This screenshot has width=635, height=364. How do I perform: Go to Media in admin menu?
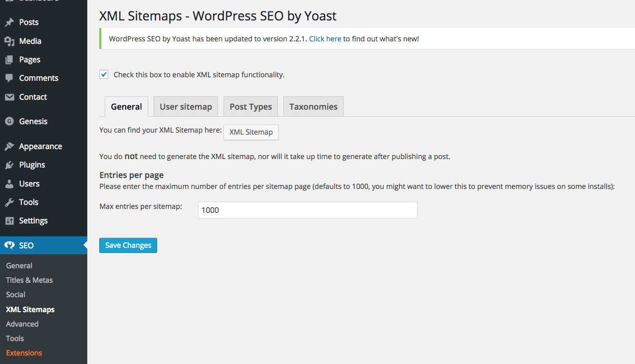click(x=30, y=41)
